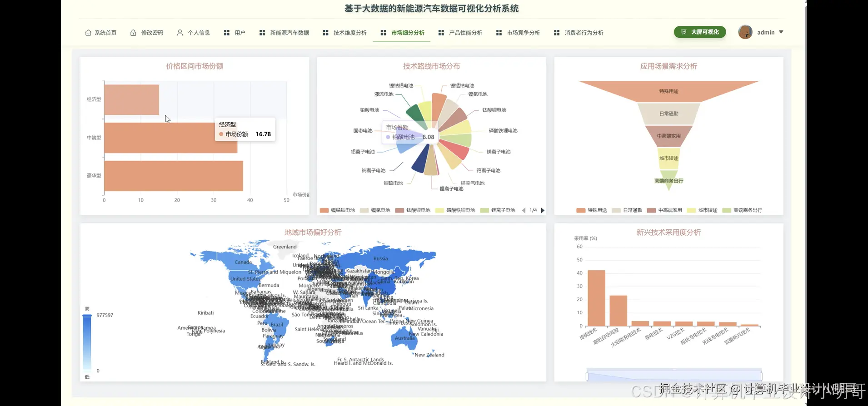Toggle 磷酸铁锂电池 legend series

point(455,210)
